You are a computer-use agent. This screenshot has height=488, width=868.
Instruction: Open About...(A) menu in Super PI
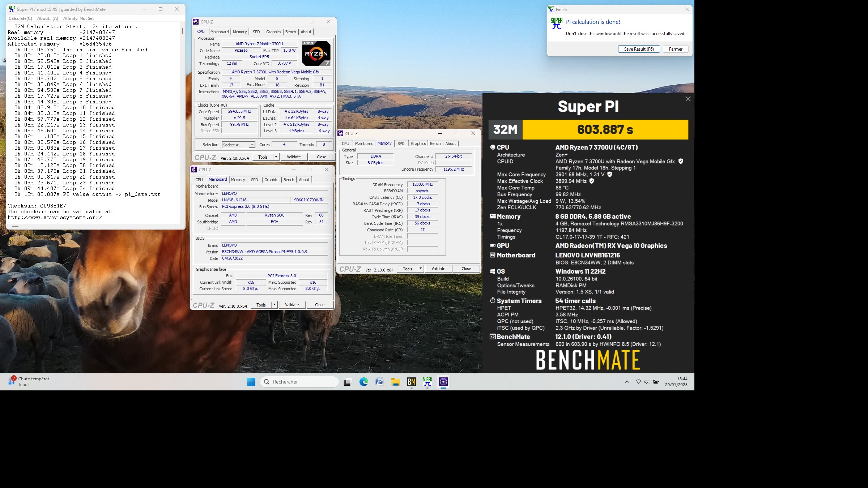[x=47, y=18]
